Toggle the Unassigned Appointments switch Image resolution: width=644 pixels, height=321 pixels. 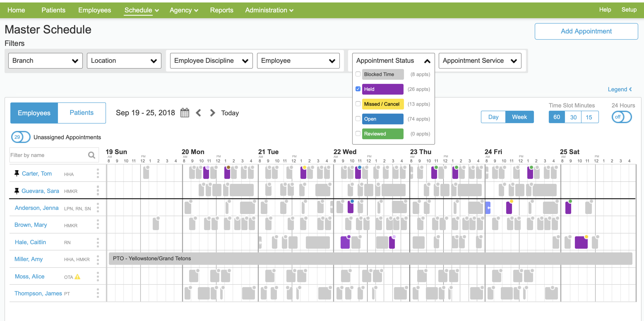[x=21, y=137]
